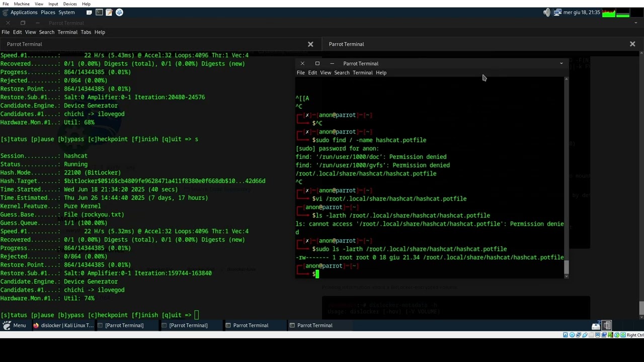
Task: Open the clock showing mer giu 18, 21:35
Action: (582, 12)
